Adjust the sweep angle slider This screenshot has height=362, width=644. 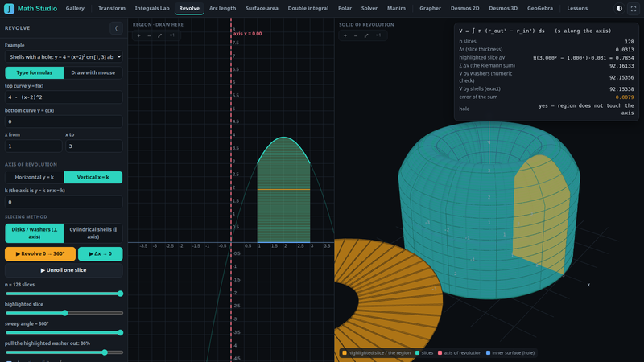(x=64, y=332)
